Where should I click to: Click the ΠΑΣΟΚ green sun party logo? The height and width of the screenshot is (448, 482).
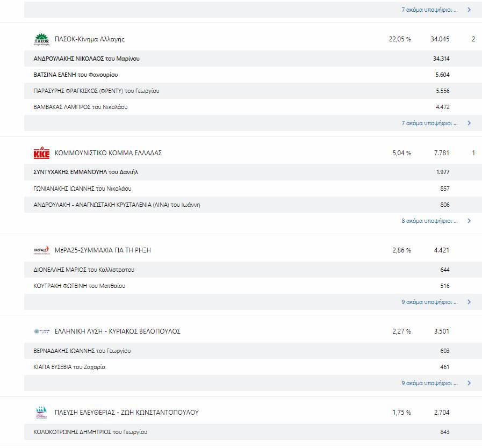pos(41,39)
